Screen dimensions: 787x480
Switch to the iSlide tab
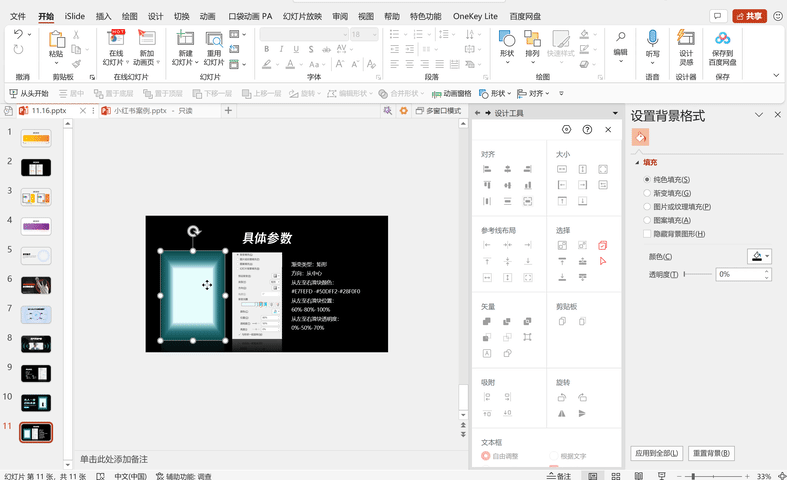pyautogui.click(x=74, y=16)
